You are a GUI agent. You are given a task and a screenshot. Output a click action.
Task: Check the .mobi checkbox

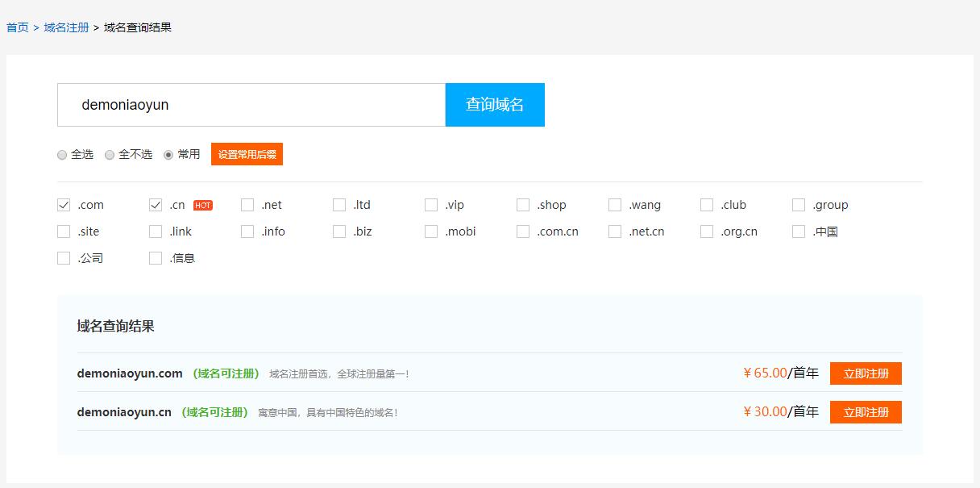(431, 231)
